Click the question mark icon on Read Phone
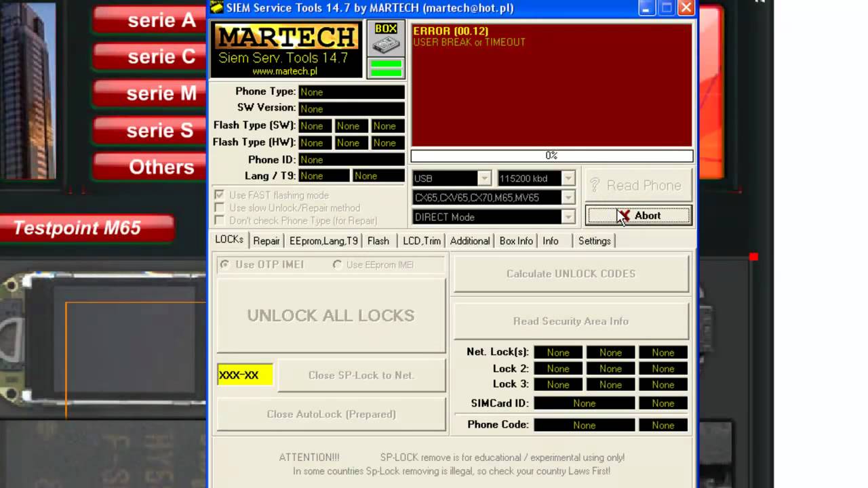This screenshot has width=868, height=488. pyautogui.click(x=595, y=185)
